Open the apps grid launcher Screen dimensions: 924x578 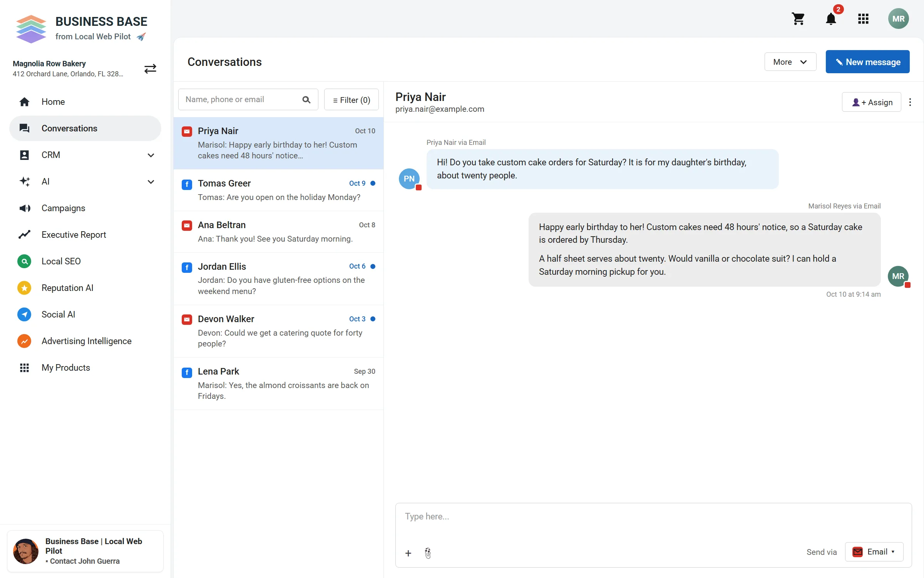(863, 18)
